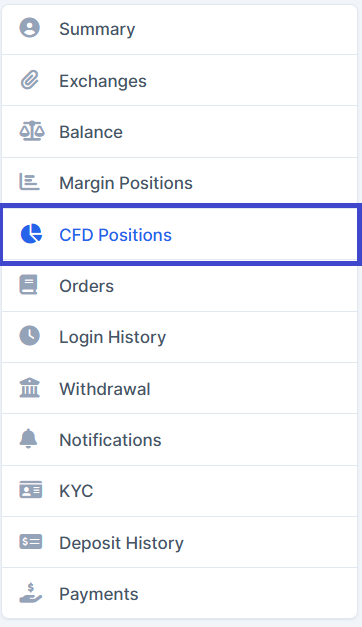Open the Orders label link

tap(86, 286)
